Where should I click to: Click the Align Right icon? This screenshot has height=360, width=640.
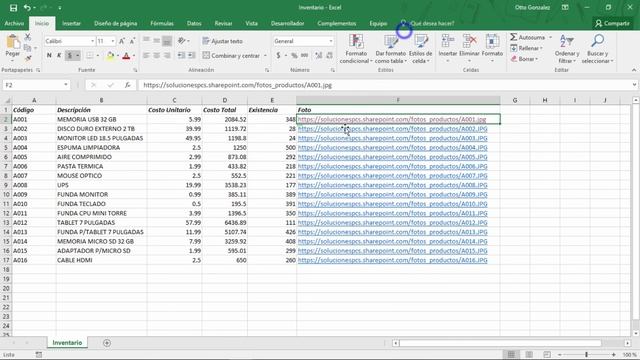[x=167, y=56]
